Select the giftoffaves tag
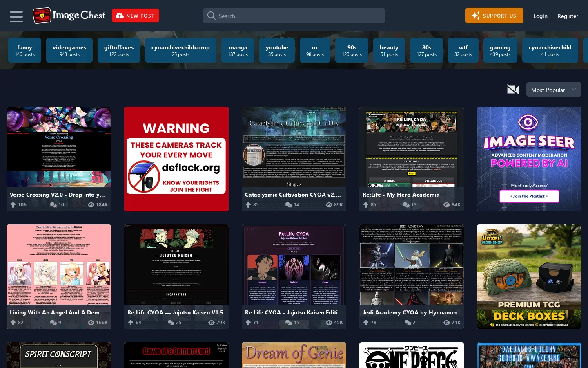 click(x=119, y=50)
